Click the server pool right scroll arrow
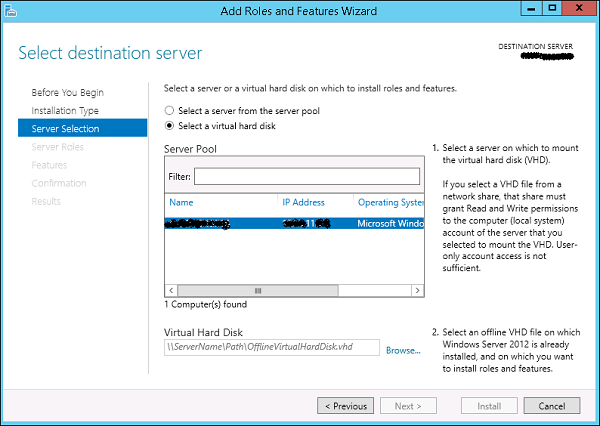This screenshot has height=426, width=600. pos(414,289)
